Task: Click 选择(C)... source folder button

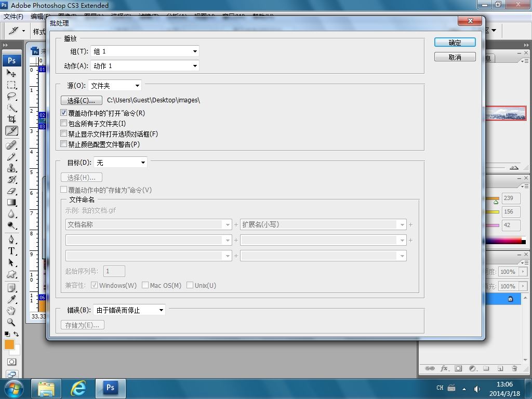Action: pyautogui.click(x=82, y=100)
